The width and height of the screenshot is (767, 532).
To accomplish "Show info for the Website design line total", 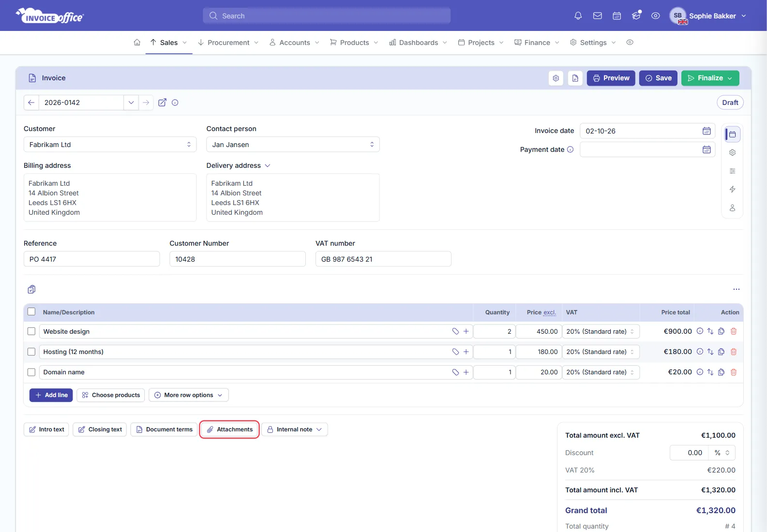I will pyautogui.click(x=699, y=331).
